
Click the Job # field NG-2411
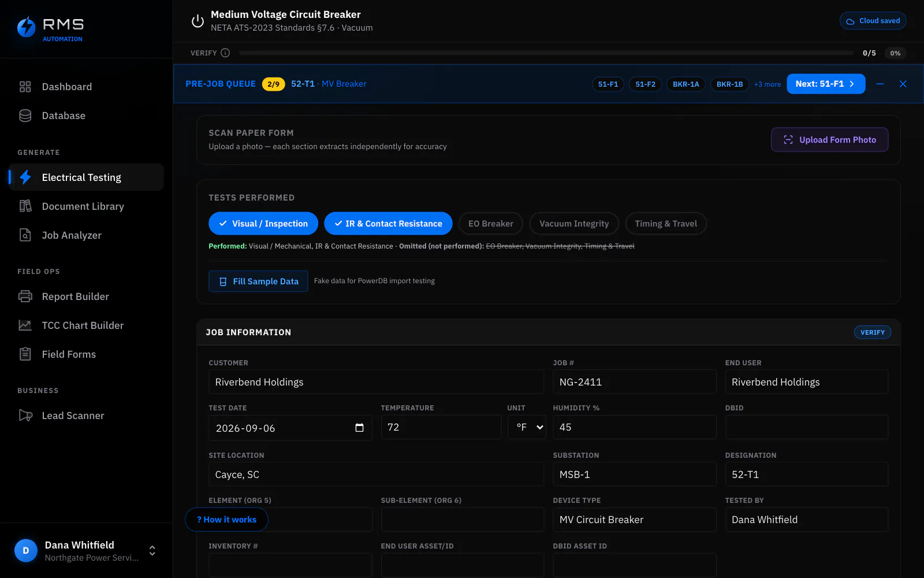pos(634,382)
